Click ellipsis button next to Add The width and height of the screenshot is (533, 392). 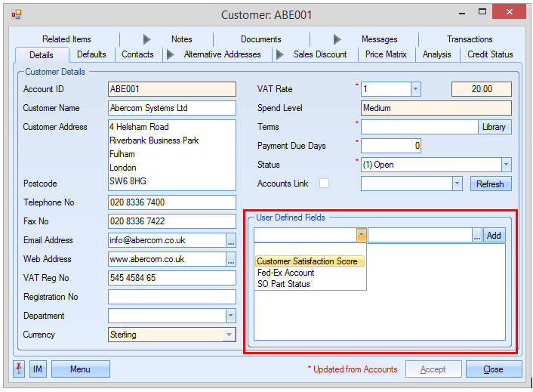tap(477, 236)
